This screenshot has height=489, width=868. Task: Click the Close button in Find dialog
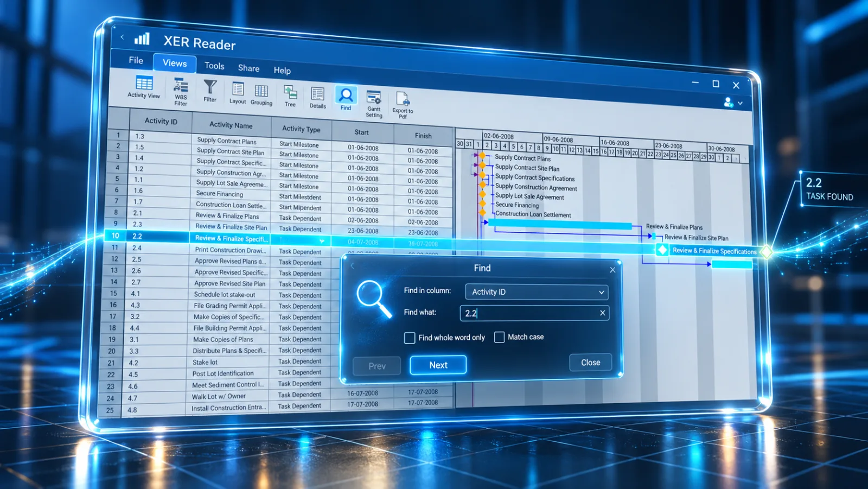click(591, 363)
